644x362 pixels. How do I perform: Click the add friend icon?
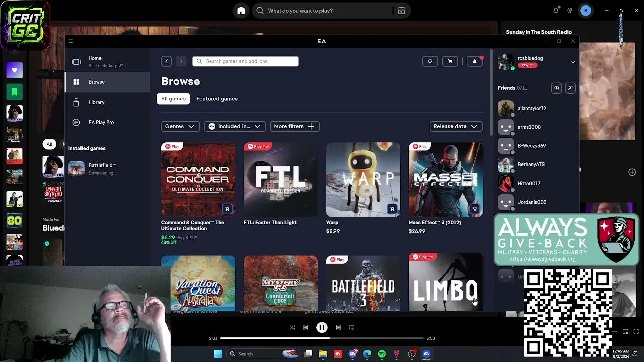(x=570, y=88)
